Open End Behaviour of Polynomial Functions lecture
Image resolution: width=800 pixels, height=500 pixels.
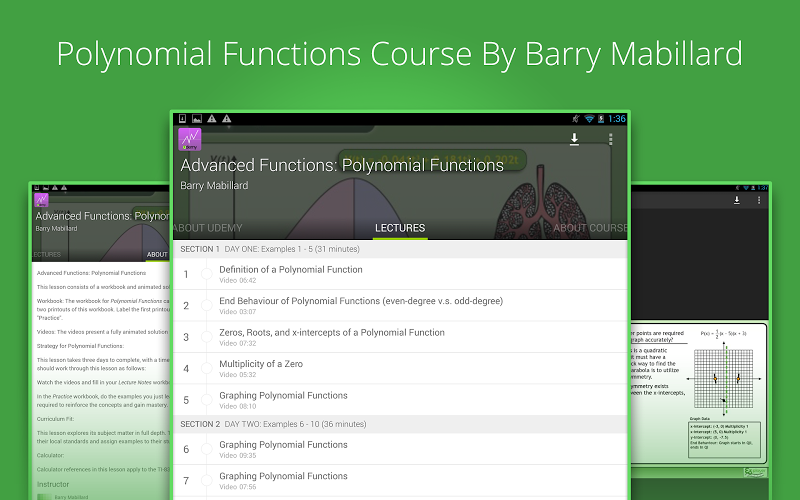click(x=400, y=306)
